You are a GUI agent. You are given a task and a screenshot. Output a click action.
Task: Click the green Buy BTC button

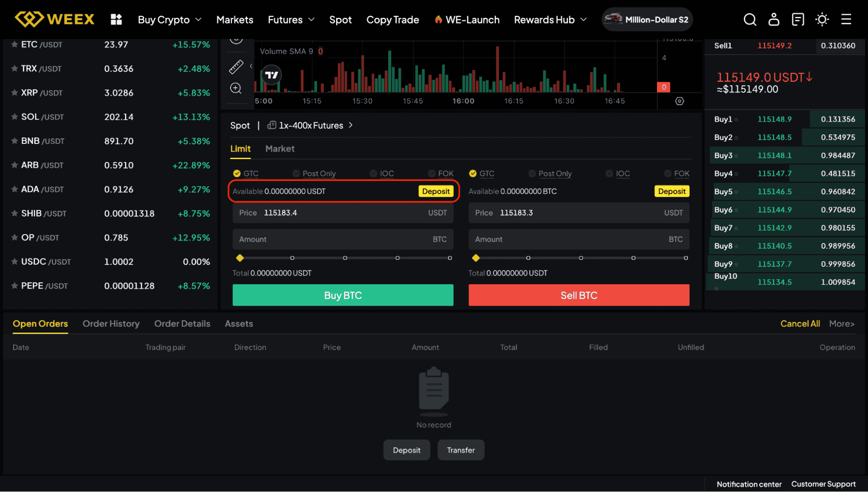[343, 296]
